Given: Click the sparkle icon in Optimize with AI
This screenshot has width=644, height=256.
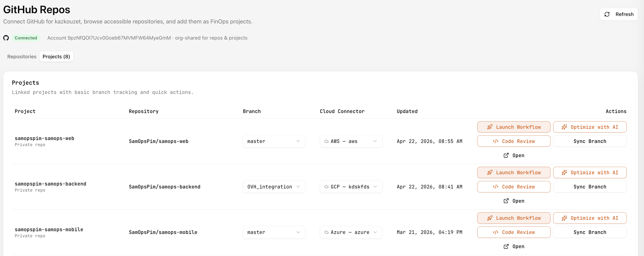Looking at the screenshot, I should pyautogui.click(x=564, y=127).
